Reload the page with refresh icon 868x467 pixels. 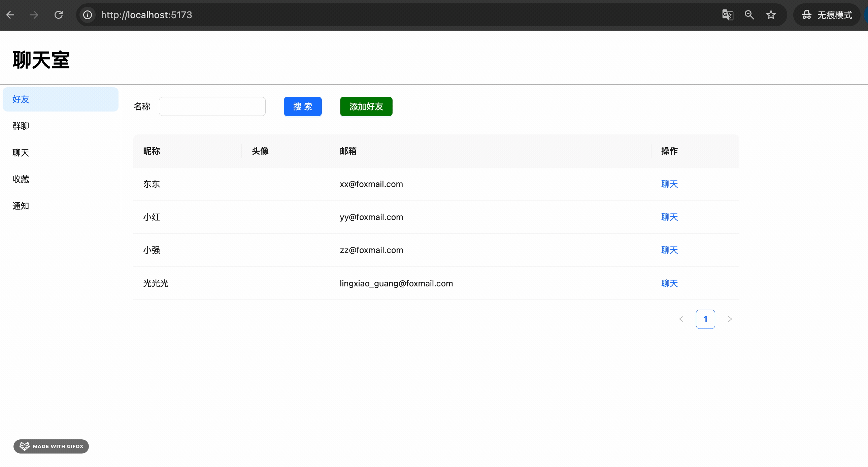[59, 15]
